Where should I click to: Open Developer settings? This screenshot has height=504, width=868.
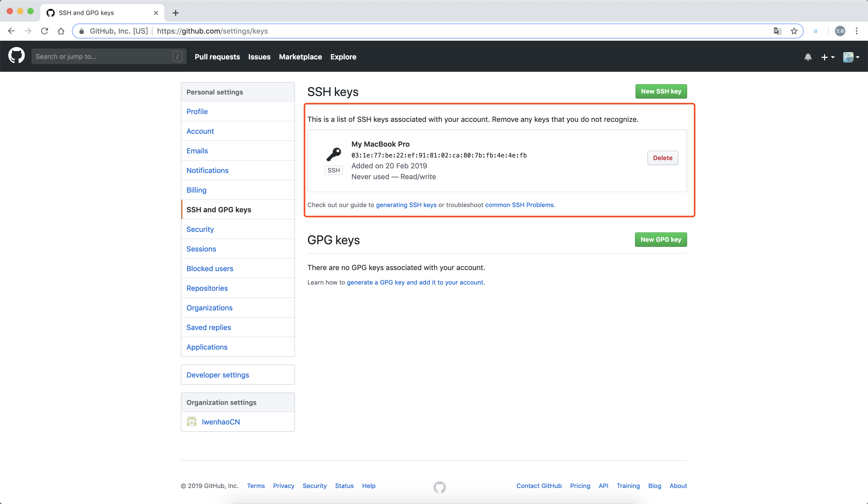(x=238, y=375)
